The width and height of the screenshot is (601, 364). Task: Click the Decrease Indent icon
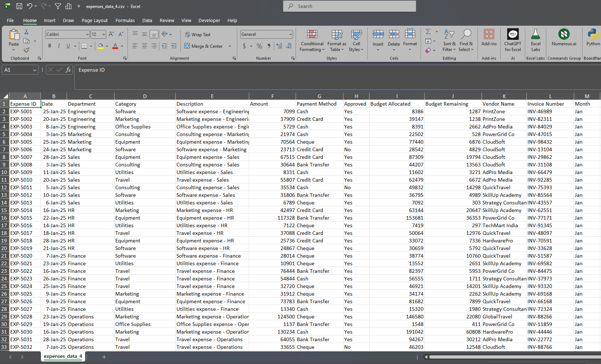(164, 46)
